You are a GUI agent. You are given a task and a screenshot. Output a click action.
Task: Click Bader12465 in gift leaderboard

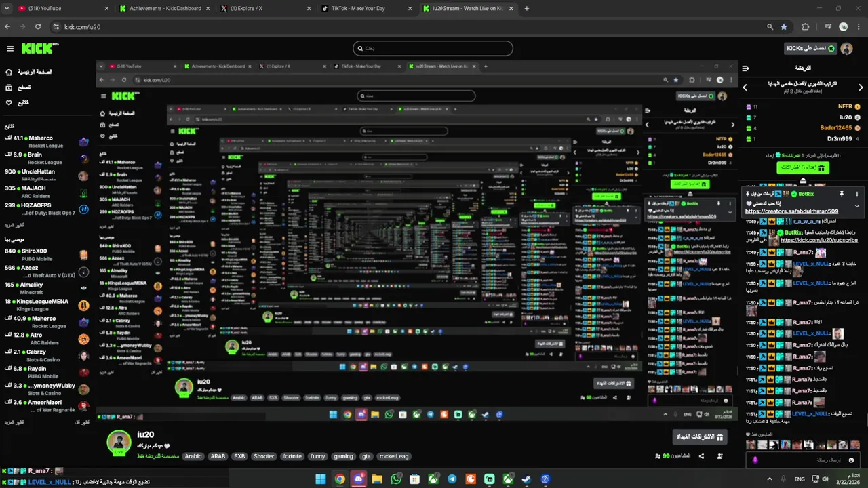tap(835, 128)
